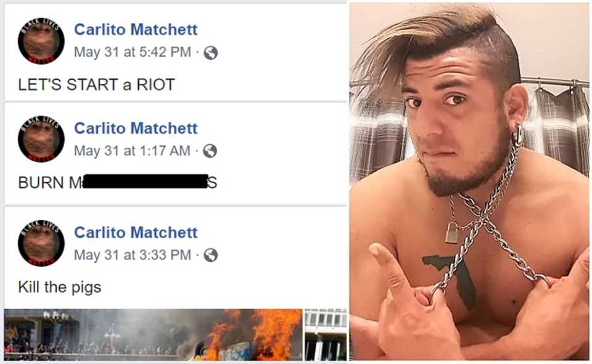
Task: Click the globe privacy icon on the 5:42 PM post
Action: click(x=211, y=53)
